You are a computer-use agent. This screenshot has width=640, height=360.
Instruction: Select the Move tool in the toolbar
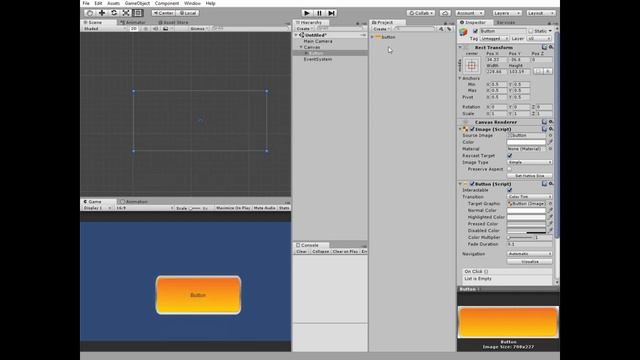(x=102, y=13)
